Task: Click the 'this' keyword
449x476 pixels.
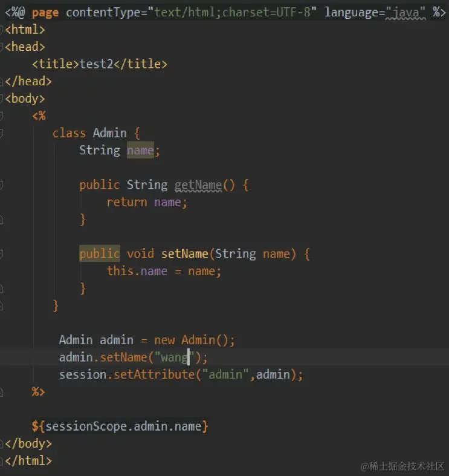Action: (x=120, y=271)
